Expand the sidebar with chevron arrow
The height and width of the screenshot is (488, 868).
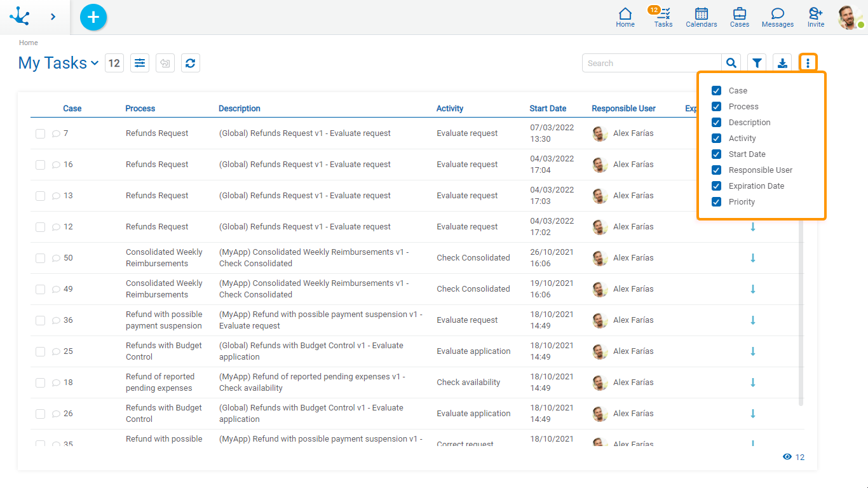point(53,17)
